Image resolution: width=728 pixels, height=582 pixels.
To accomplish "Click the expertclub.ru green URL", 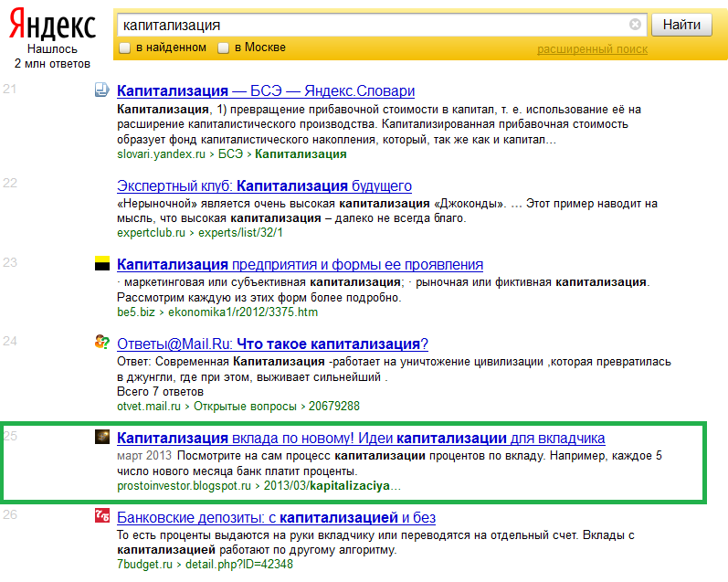I will pos(151,233).
